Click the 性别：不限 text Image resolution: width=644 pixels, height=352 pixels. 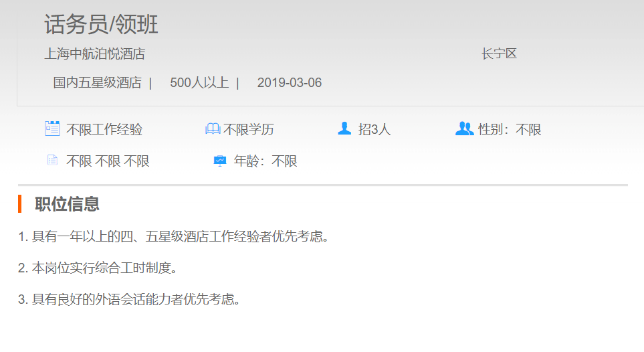510,130
